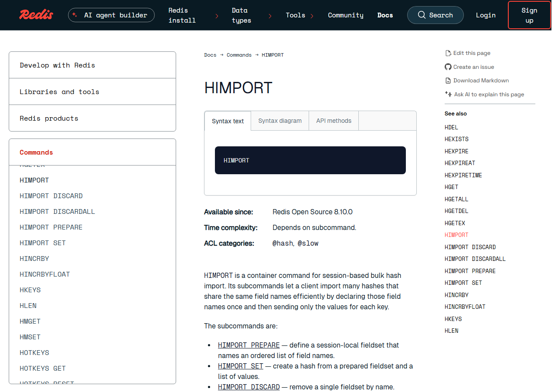Viewport: 558px width, 392px height.
Task: Expand the Tools menu chevron
Action: coord(312,16)
